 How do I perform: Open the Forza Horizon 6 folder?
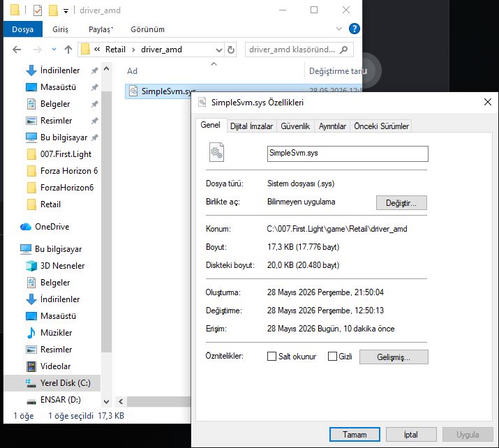click(68, 171)
